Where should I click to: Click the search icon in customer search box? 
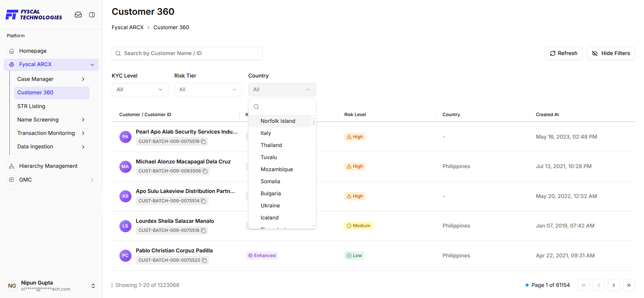point(118,53)
